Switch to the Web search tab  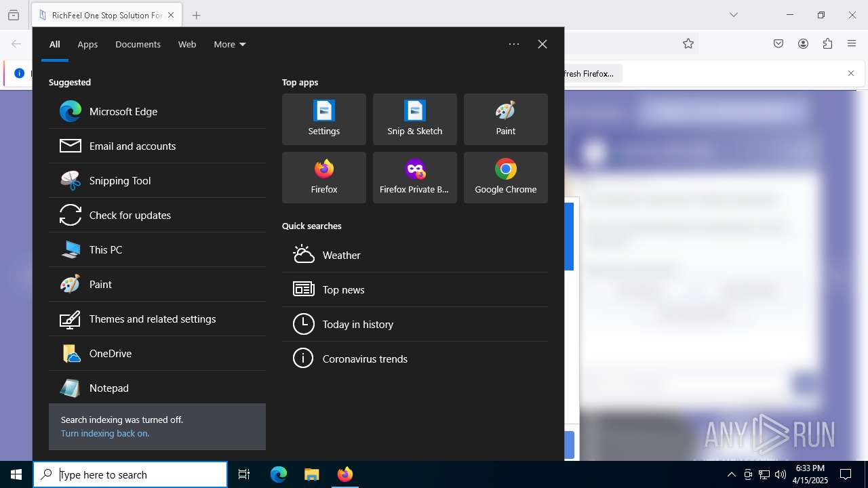[187, 45]
